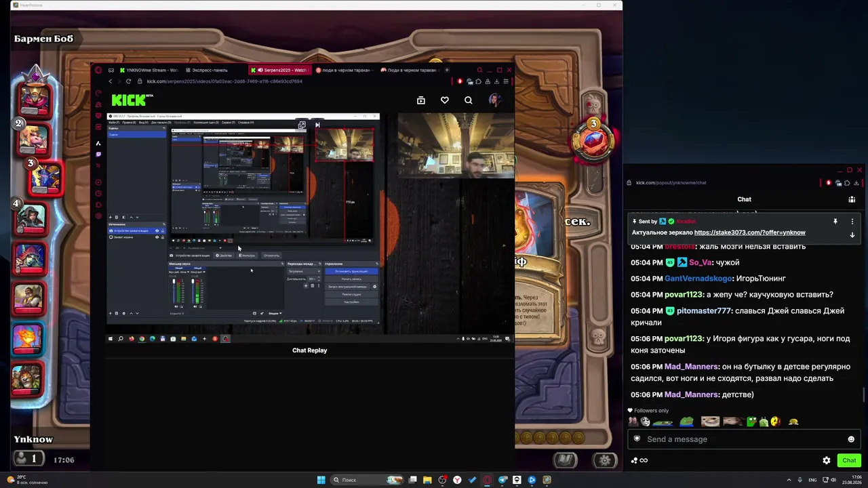
Task: Click the heart following icon on Kick
Action: [444, 100]
